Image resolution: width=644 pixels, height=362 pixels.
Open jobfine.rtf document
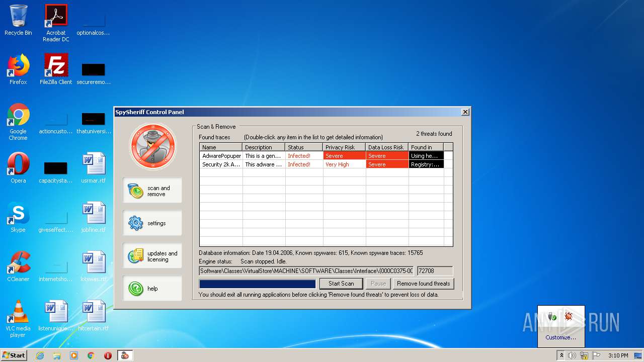[x=94, y=217]
